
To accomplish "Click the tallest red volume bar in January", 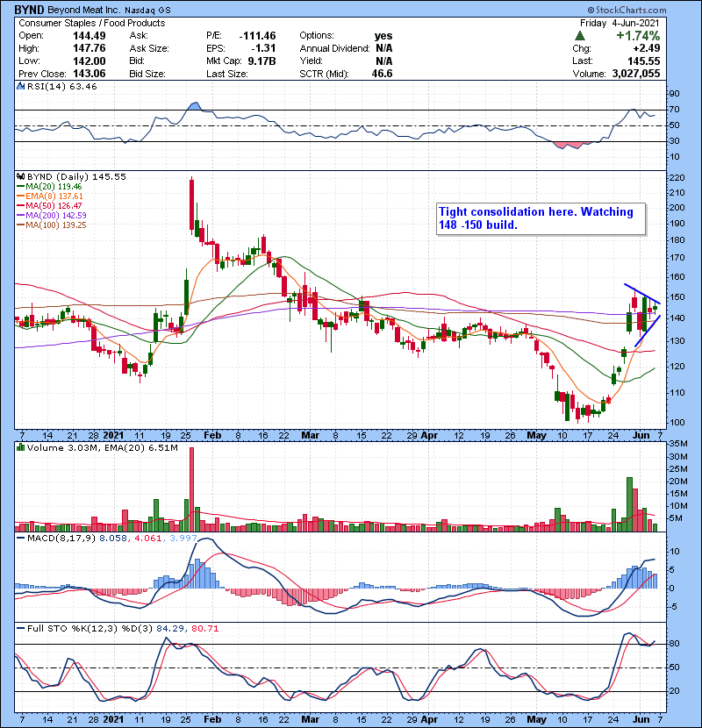I will click(192, 489).
